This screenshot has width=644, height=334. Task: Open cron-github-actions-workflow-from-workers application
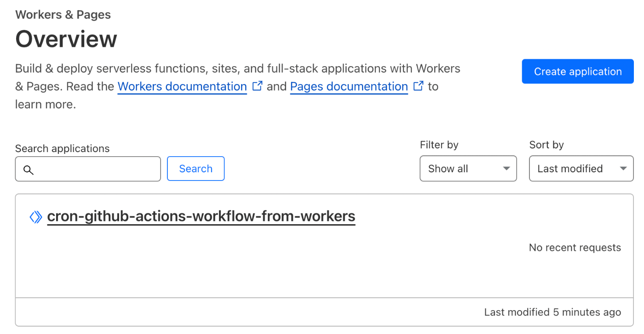pyautogui.click(x=201, y=216)
